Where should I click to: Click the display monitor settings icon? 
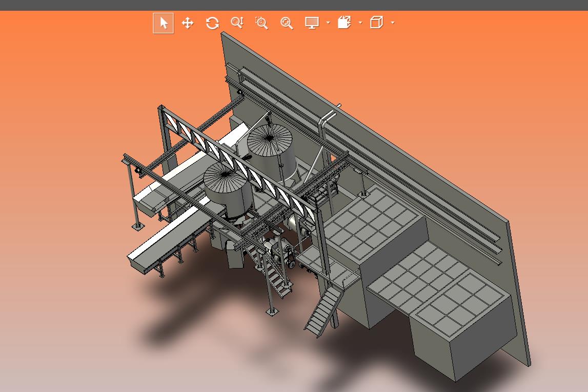[312, 23]
